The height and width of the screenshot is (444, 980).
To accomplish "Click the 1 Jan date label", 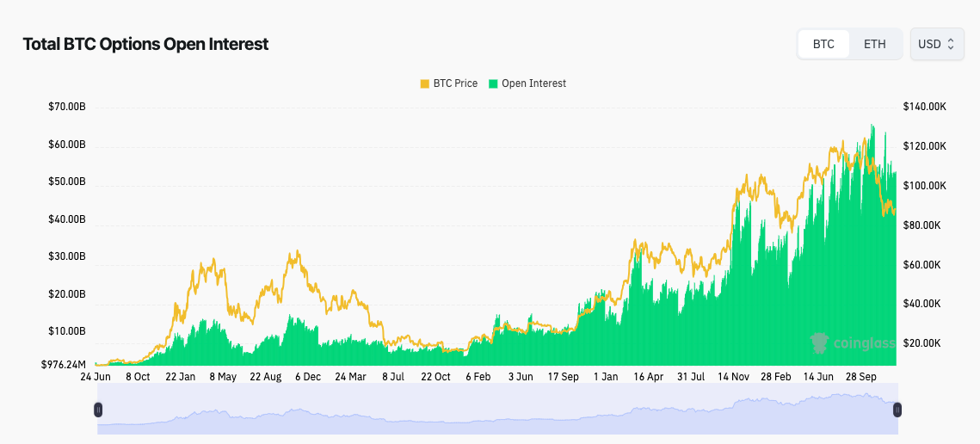I will click(606, 377).
